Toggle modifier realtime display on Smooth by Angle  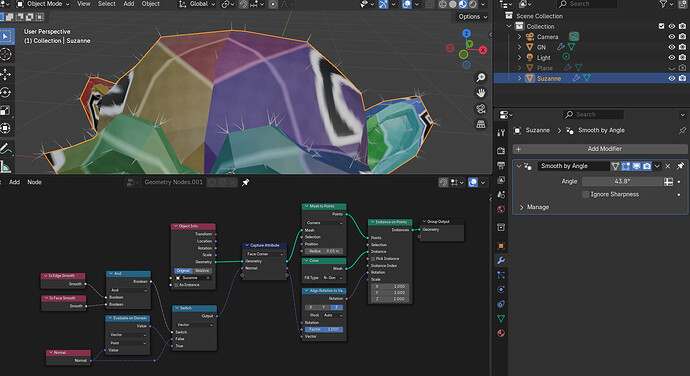[636, 166]
